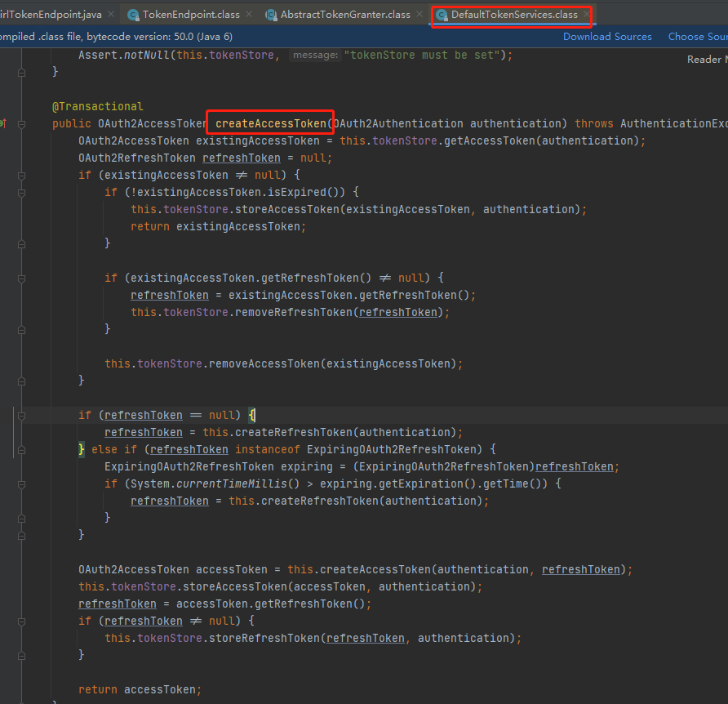The image size is (728, 704).
Task: Click the Choose Sources link
Action: [698, 37]
